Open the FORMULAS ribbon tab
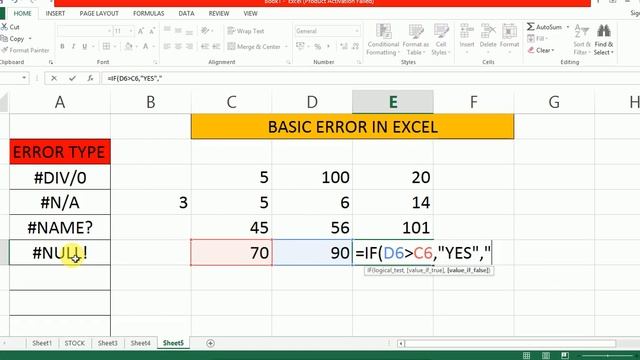 coord(149,13)
